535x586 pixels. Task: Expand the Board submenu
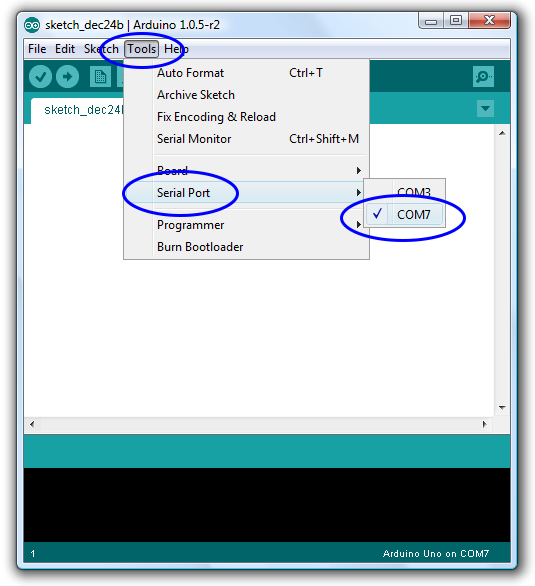click(x=247, y=171)
